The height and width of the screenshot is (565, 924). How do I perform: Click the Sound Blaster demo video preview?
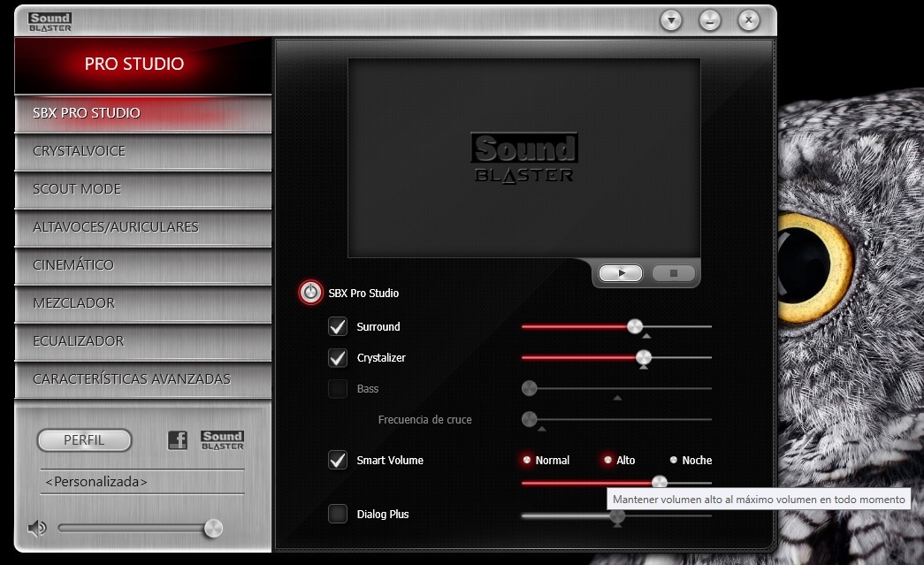tap(523, 158)
